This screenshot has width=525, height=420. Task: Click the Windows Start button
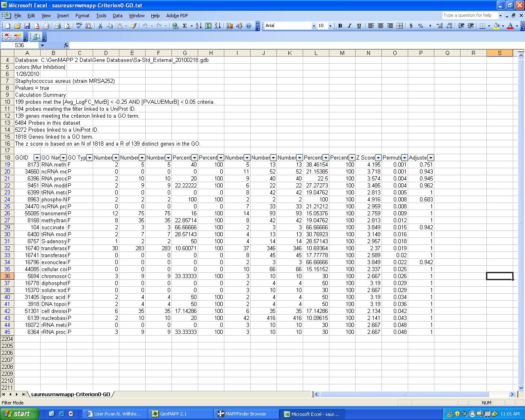click(x=20, y=414)
